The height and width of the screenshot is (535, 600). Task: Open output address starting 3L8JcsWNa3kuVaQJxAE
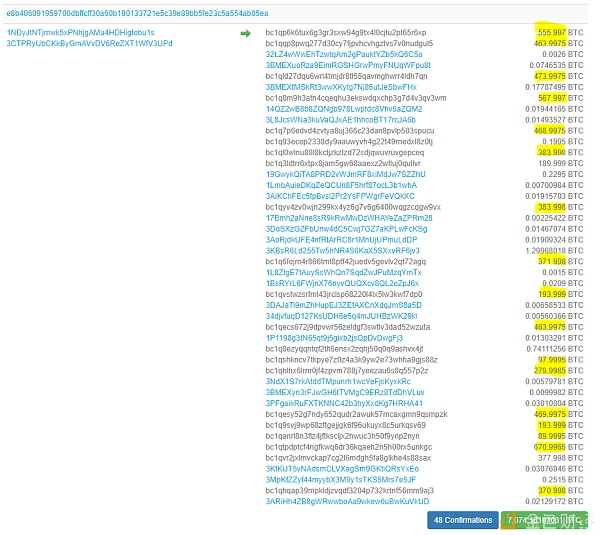pos(341,120)
